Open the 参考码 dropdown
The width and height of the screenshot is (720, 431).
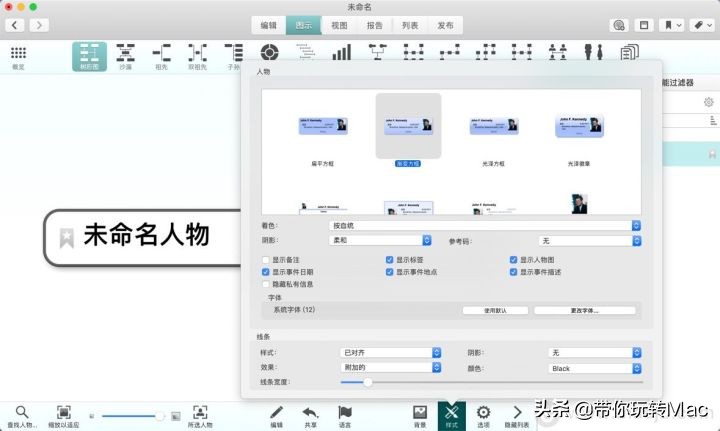click(590, 241)
